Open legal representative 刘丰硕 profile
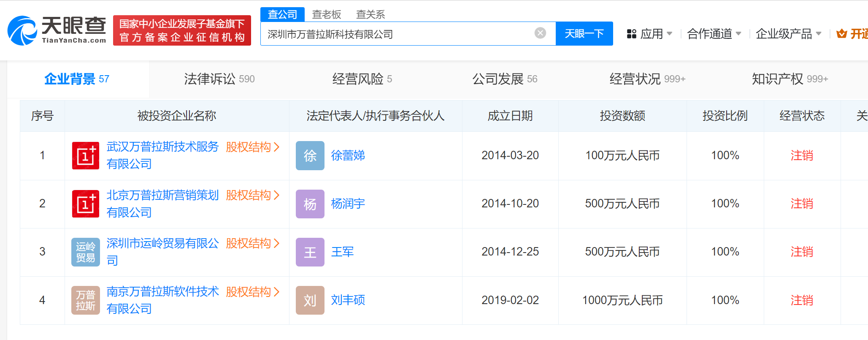This screenshot has height=340, width=868. click(x=348, y=300)
